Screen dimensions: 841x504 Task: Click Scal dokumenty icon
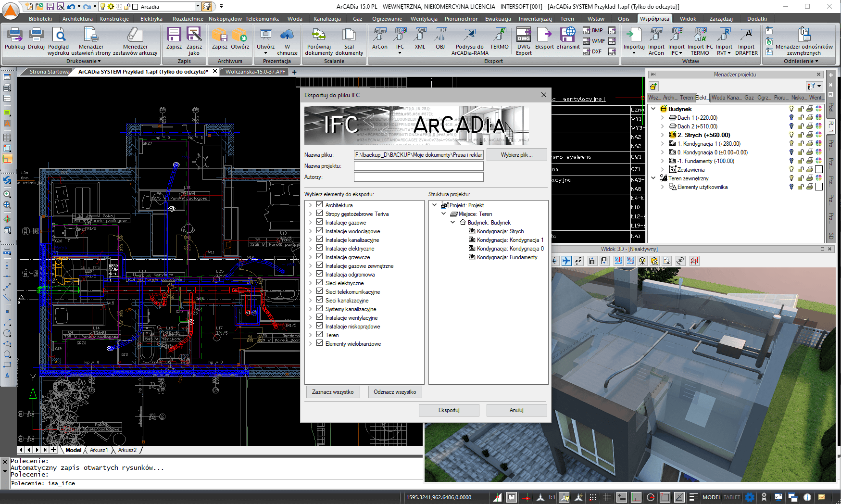349,41
